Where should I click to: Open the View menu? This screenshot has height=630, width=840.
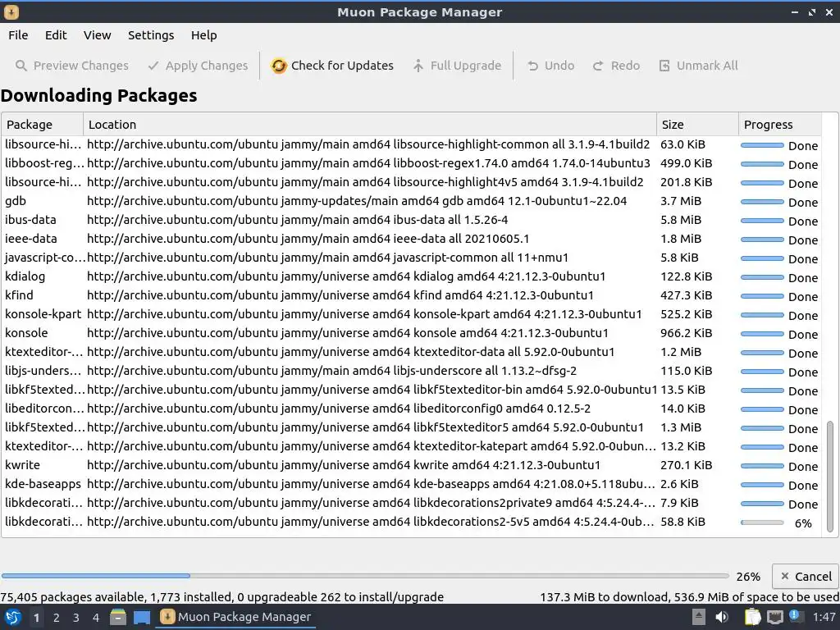click(97, 35)
